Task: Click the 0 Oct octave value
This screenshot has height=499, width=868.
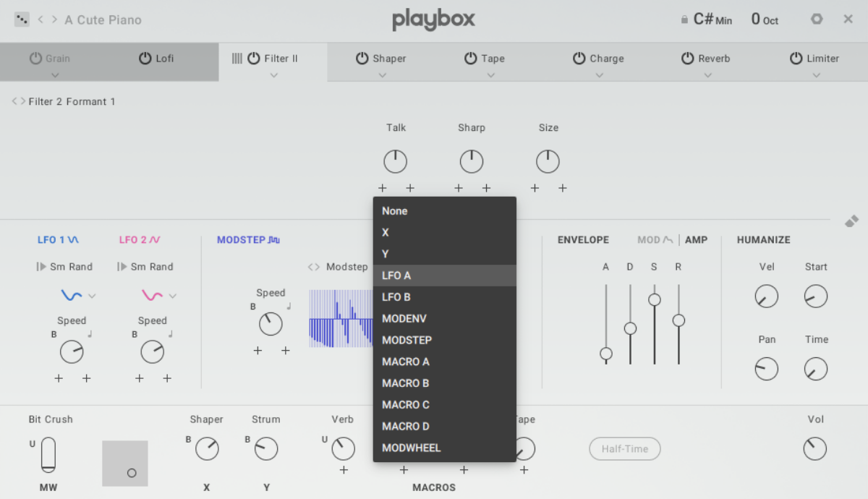Action: coord(765,20)
